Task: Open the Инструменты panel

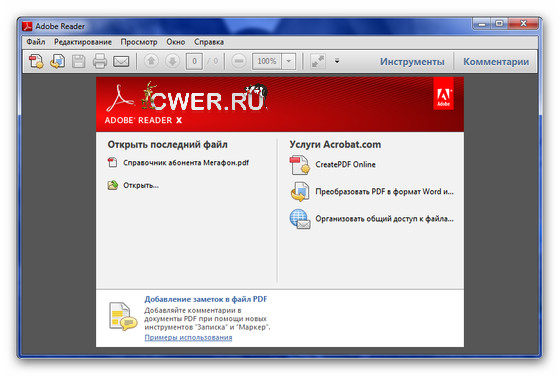Action: click(x=412, y=61)
